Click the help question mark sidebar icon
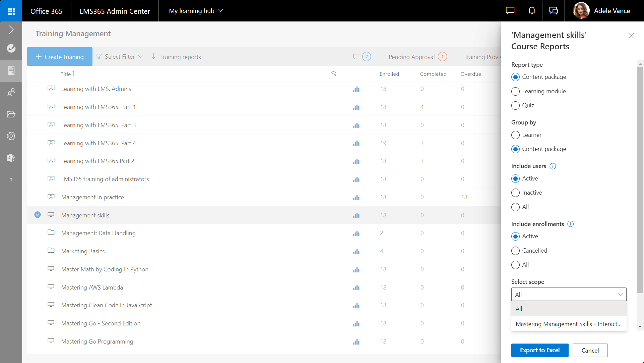Image resolution: width=644 pixels, height=363 pixels. (x=11, y=180)
